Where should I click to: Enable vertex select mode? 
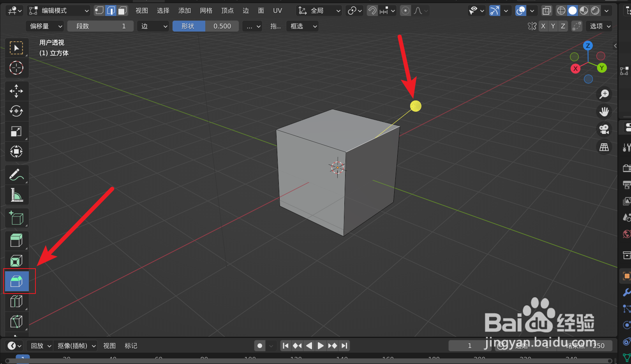[99, 11]
